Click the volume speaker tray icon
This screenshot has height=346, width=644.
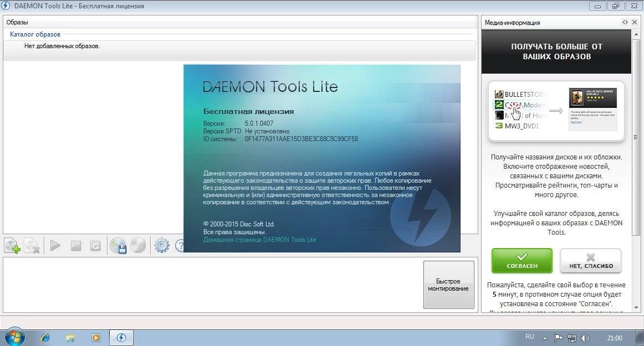(x=585, y=338)
